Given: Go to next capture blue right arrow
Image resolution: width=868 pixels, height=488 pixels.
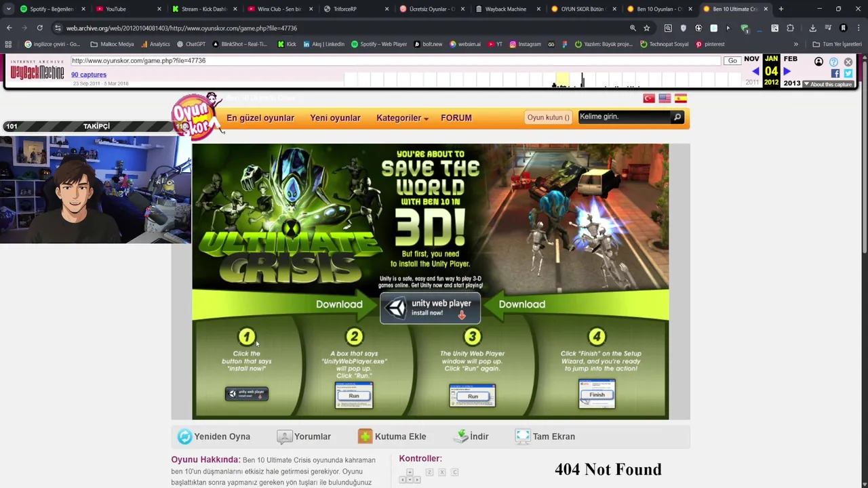Looking at the screenshot, I should tap(787, 71).
